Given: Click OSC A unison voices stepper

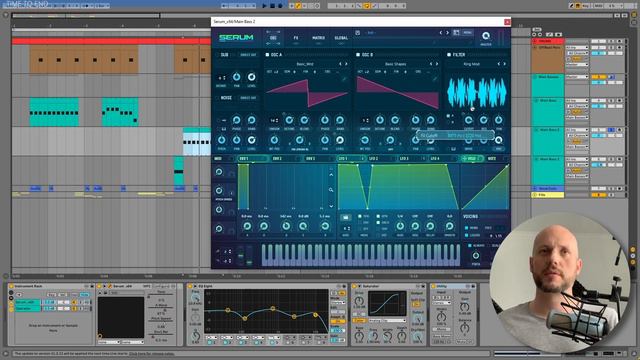Looking at the screenshot, I should pyautogui.click(x=274, y=120).
